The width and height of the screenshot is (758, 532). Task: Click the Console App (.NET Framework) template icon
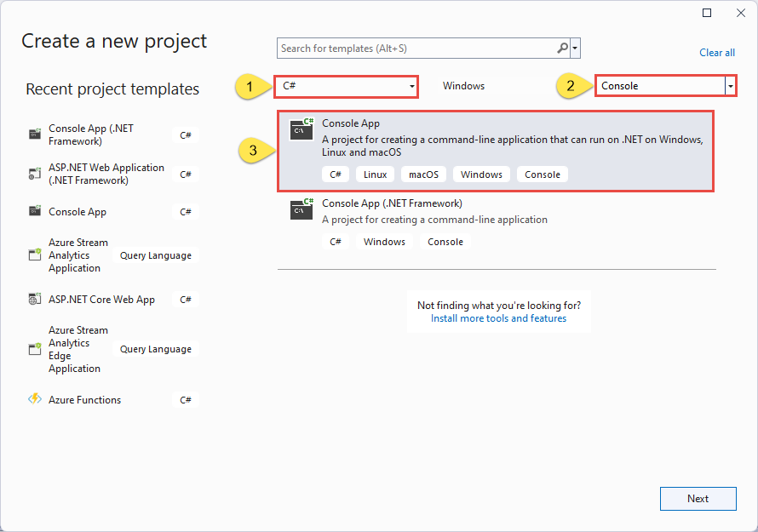point(301,209)
